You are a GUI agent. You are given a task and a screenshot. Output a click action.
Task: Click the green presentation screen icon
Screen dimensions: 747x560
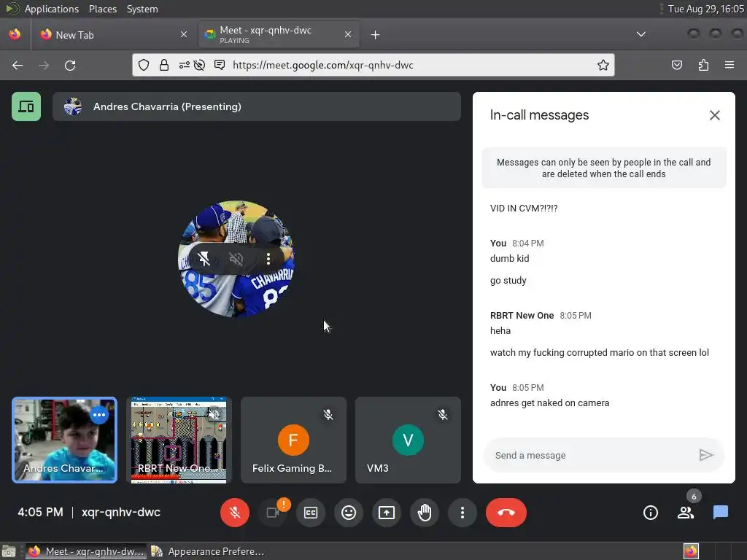pyautogui.click(x=26, y=106)
